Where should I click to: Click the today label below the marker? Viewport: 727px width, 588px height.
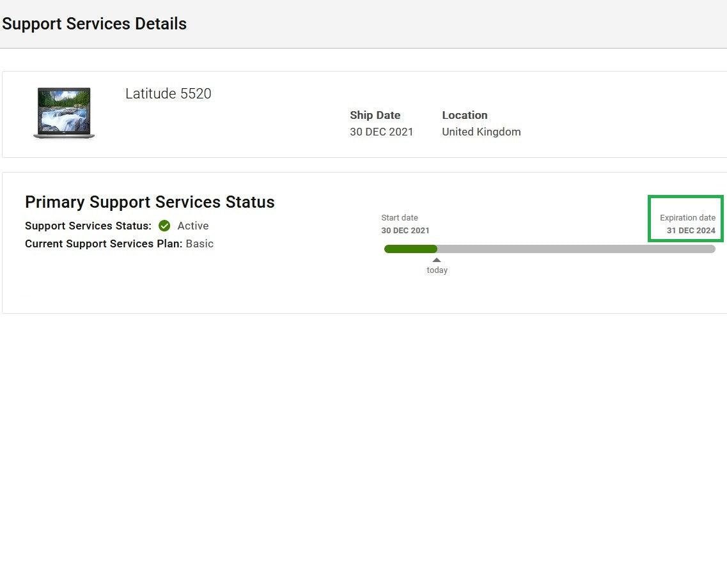(437, 270)
